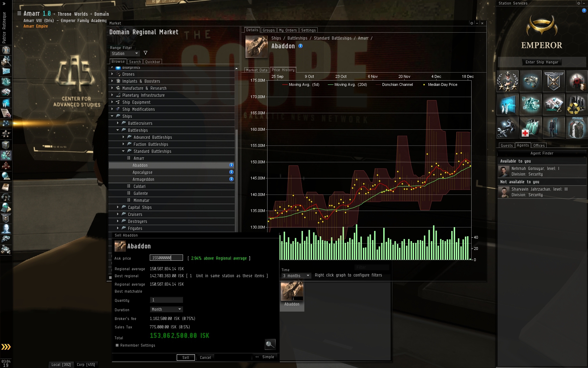Open the red target badge station service

point(576,81)
